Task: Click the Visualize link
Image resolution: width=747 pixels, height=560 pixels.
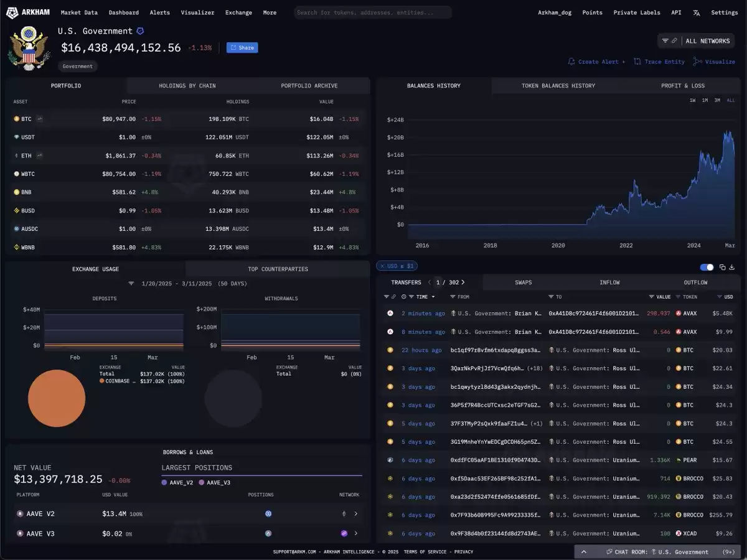Action: tap(715, 62)
